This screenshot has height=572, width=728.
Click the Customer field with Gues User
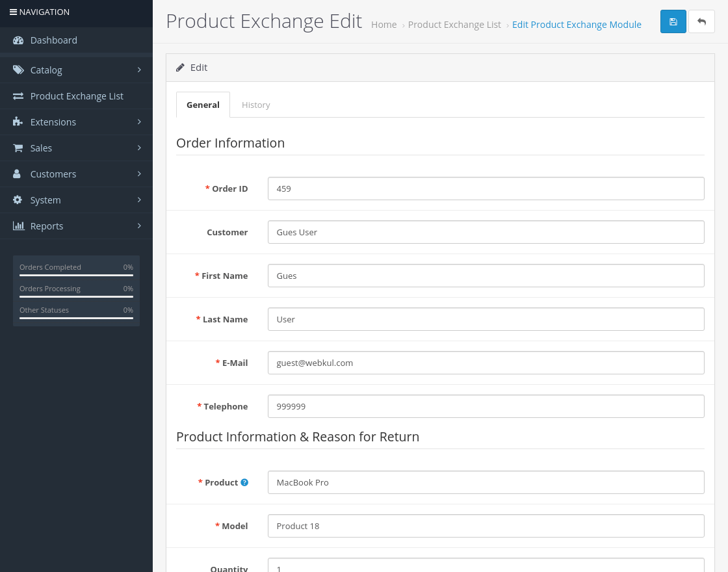point(486,232)
